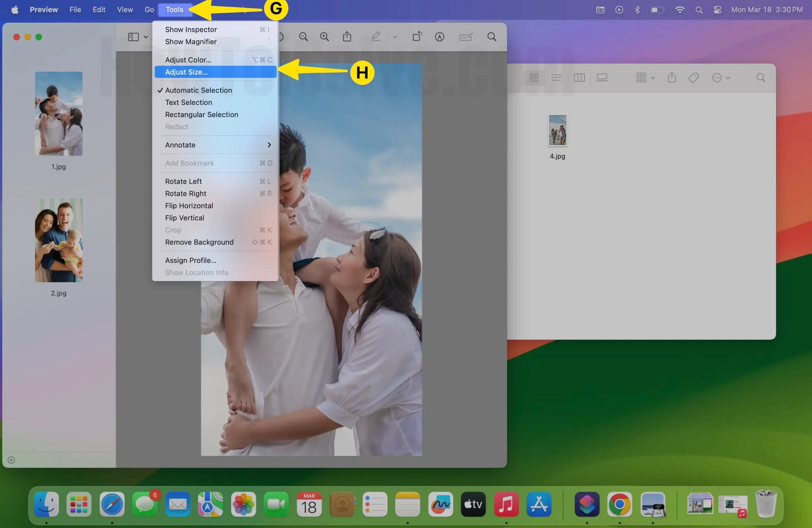
Task: Expand the Highlight color dropdown arrow
Action: [x=395, y=37]
